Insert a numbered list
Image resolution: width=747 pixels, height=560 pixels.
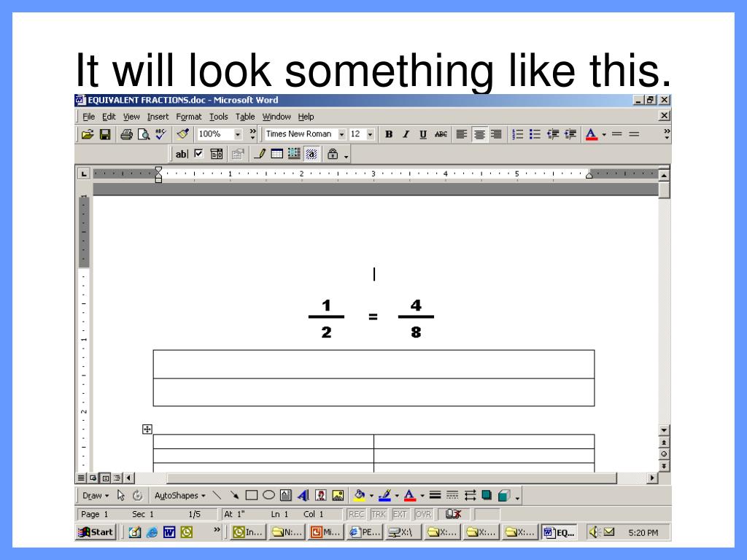[517, 134]
